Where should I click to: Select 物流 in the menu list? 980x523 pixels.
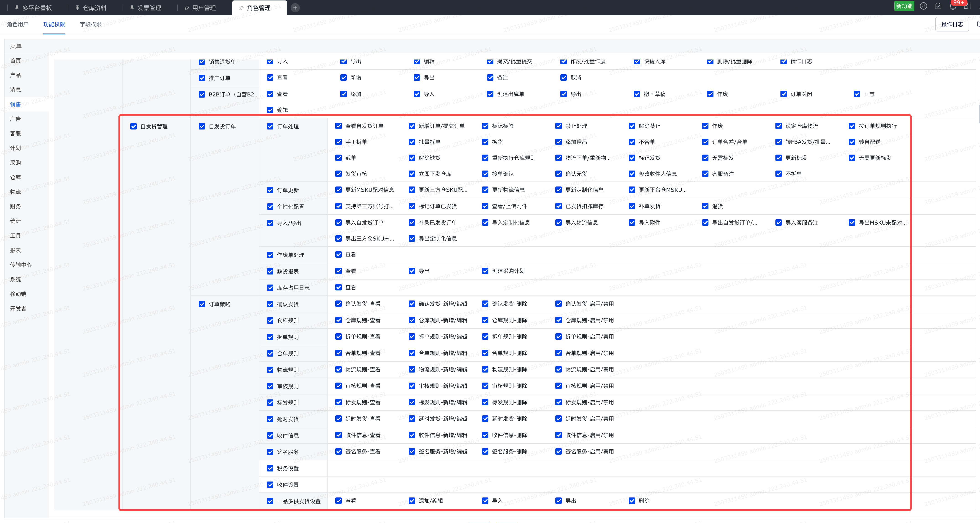coord(15,192)
